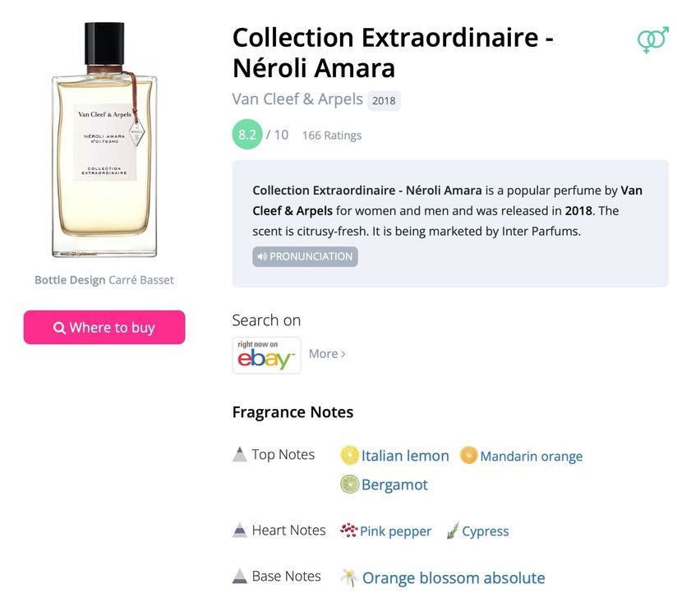Open the Carré Basset bottle designer link
677x616 pixels.
[x=141, y=280]
